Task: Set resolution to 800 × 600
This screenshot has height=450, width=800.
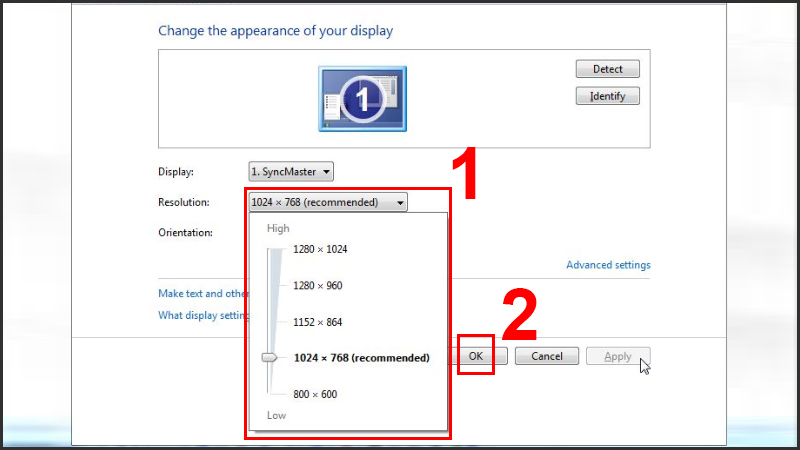Action: [x=315, y=394]
